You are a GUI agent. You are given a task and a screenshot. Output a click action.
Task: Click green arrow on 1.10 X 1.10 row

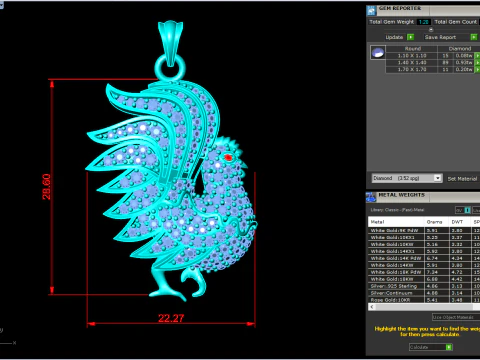477,56
